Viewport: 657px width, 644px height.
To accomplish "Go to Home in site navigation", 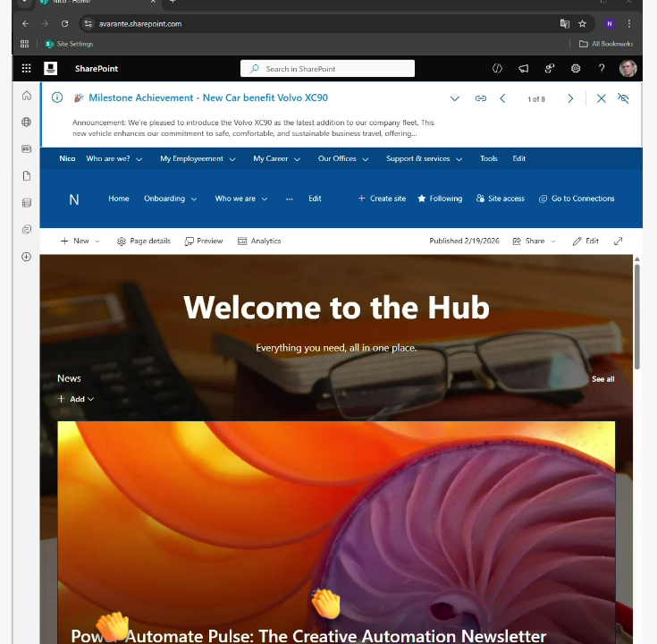I will click(x=119, y=199).
